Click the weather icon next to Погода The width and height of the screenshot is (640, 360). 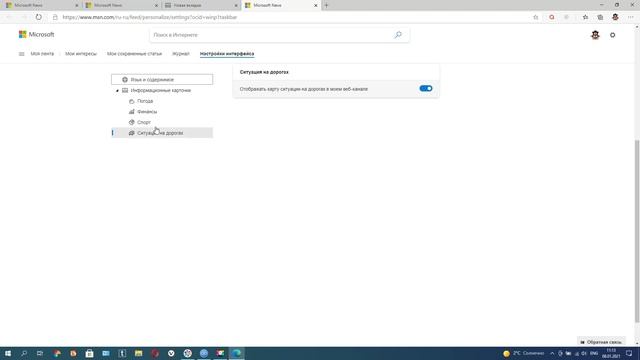point(131,101)
